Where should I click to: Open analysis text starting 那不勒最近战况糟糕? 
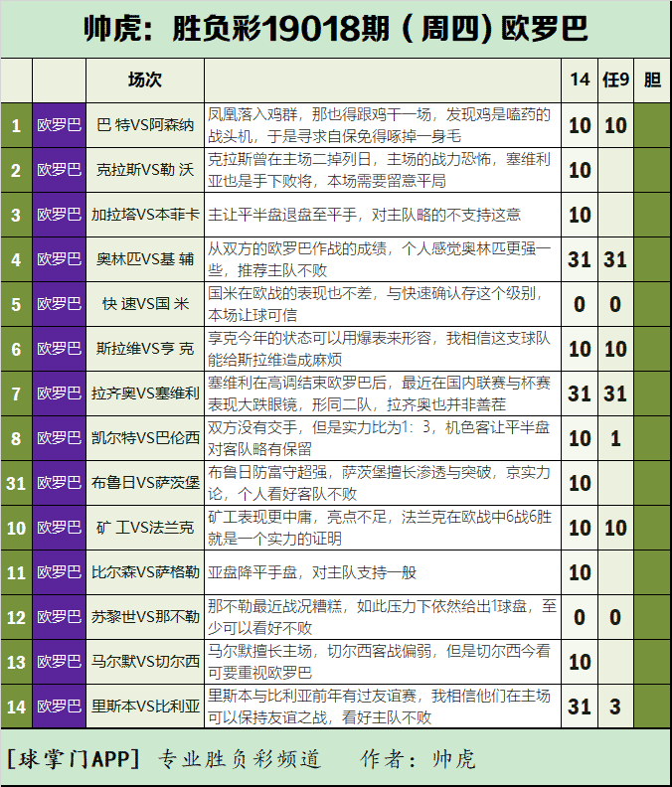click(382, 616)
